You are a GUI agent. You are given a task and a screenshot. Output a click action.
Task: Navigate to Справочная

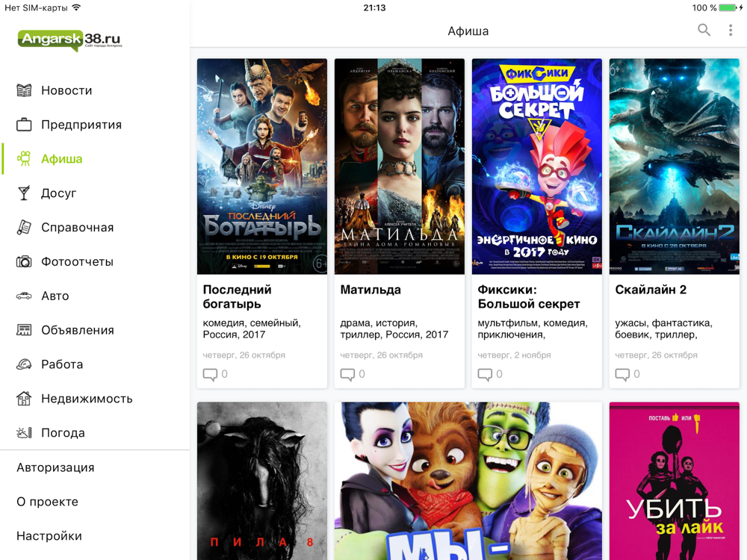pyautogui.click(x=78, y=228)
